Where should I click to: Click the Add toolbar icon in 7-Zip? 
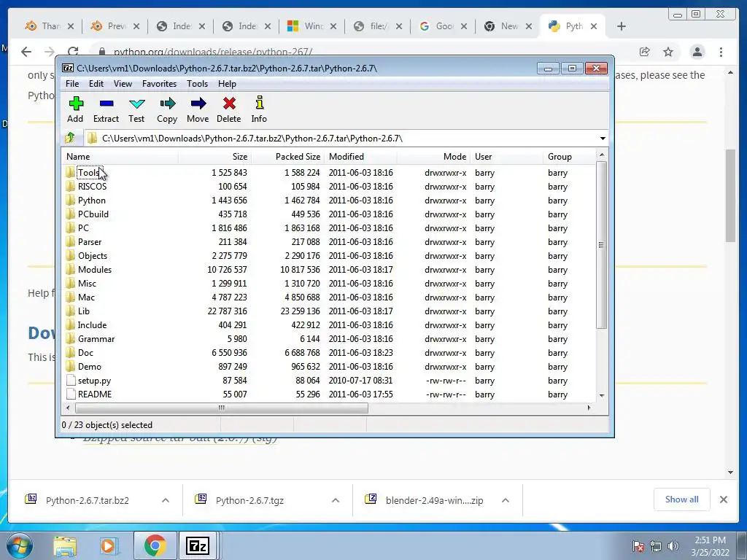tap(75, 109)
